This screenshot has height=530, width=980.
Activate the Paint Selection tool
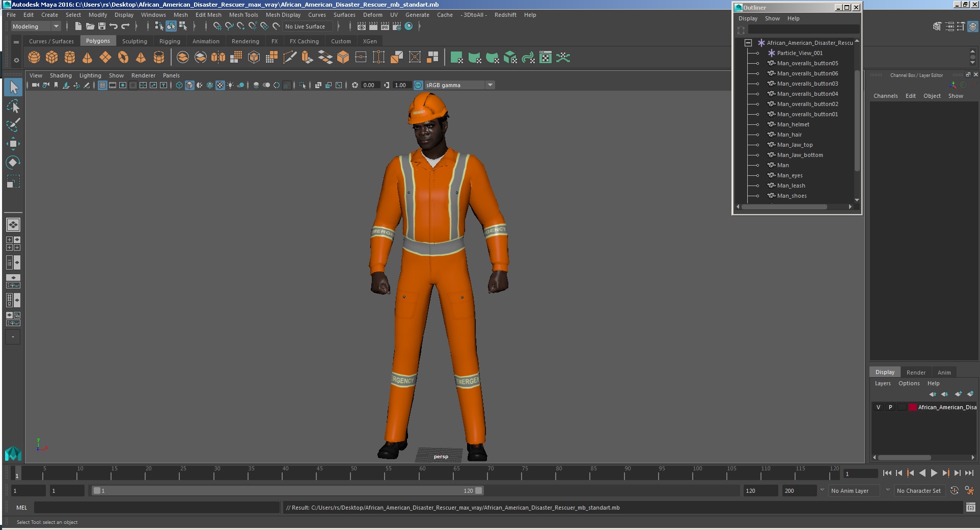(x=13, y=125)
